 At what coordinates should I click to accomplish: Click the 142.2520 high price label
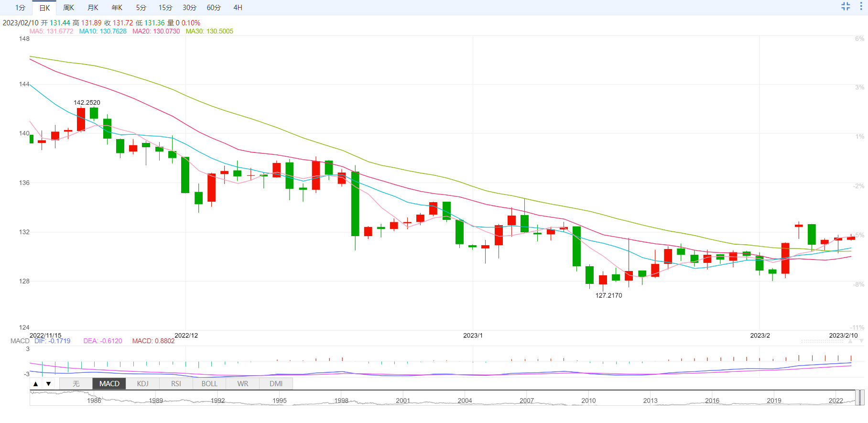tap(87, 103)
